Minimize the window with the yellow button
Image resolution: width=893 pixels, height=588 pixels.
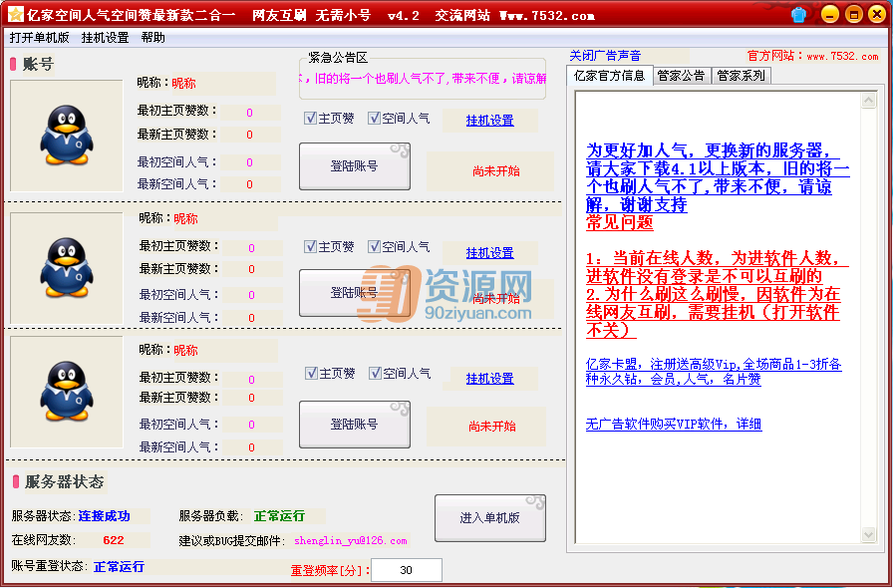click(x=830, y=15)
